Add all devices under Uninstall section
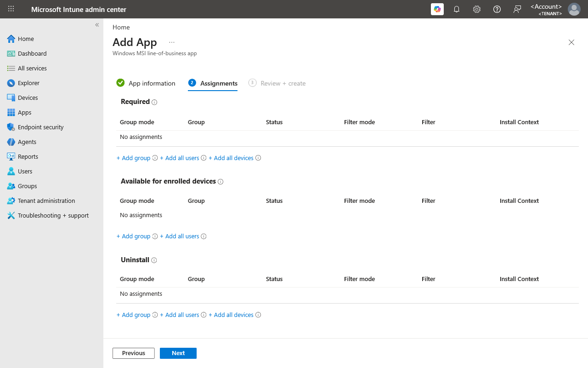588x368 pixels. tap(231, 315)
